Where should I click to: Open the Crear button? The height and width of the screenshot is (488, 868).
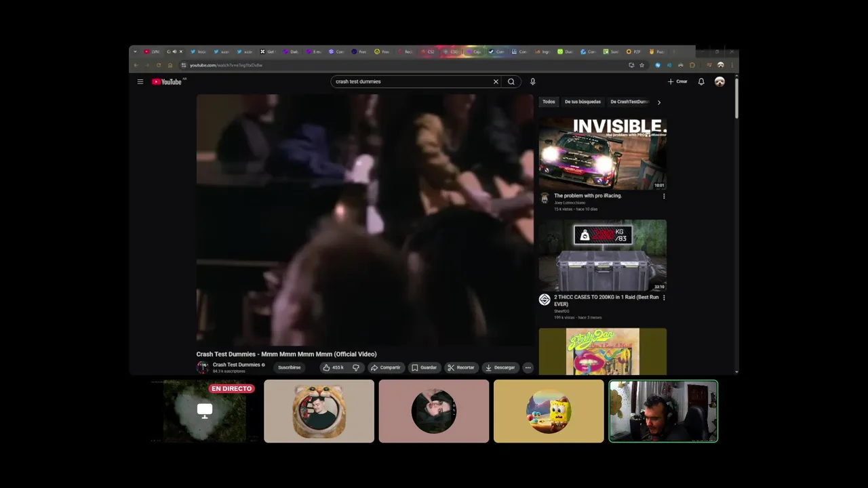tap(677, 81)
